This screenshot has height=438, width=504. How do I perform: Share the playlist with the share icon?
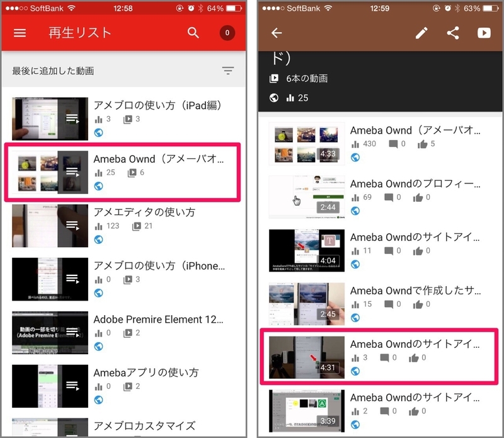[x=453, y=33]
